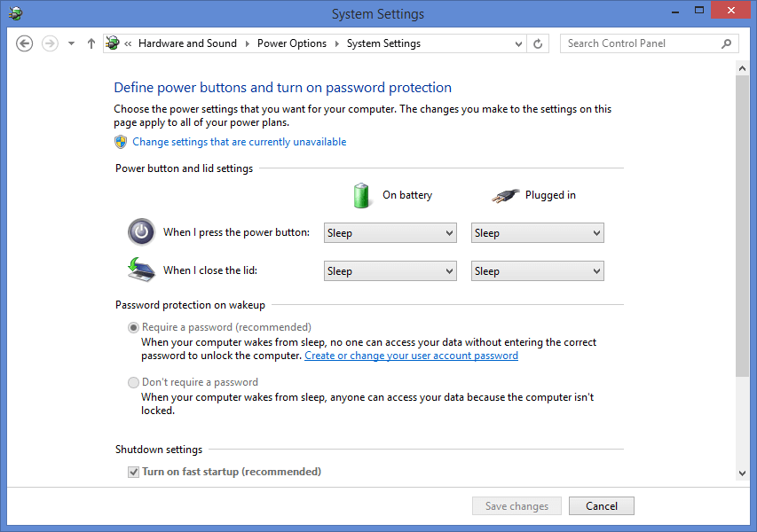Select Require a password radio button
Image resolution: width=757 pixels, height=532 pixels.
[133, 327]
